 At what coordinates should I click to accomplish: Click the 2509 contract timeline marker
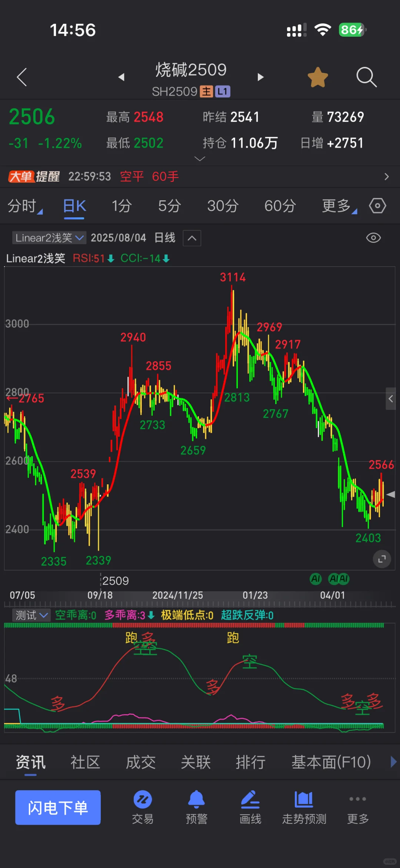pos(115,581)
